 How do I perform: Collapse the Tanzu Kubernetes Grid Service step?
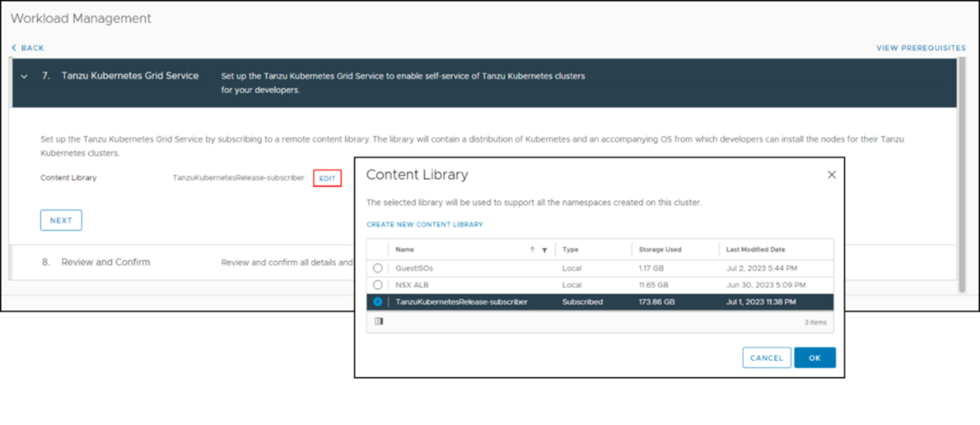[x=24, y=77]
